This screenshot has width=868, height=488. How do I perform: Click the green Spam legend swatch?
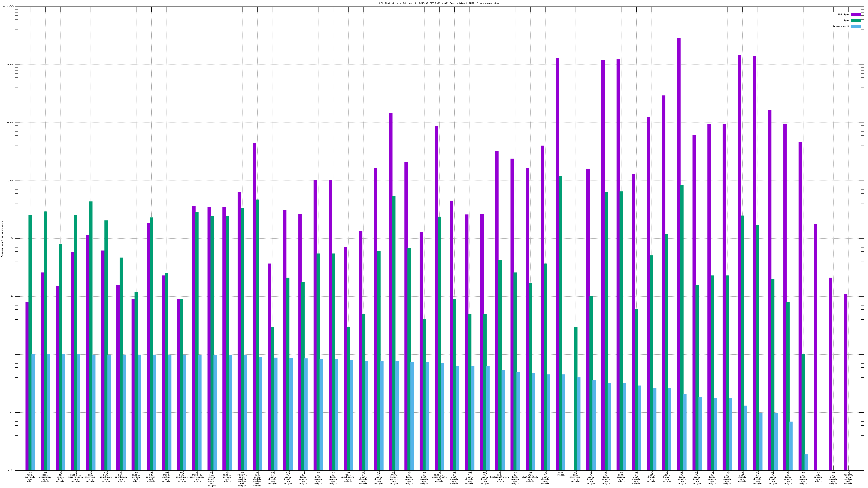click(x=856, y=21)
